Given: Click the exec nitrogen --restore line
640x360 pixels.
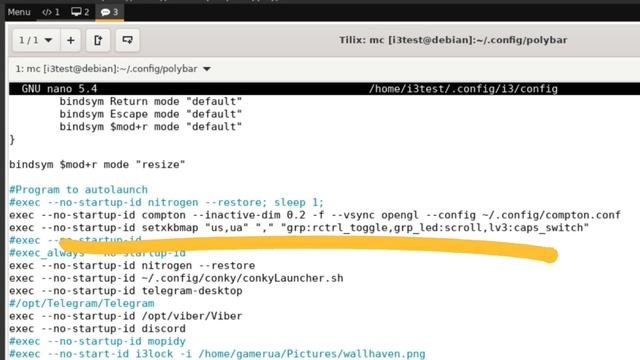Looking at the screenshot, I should 132,266.
